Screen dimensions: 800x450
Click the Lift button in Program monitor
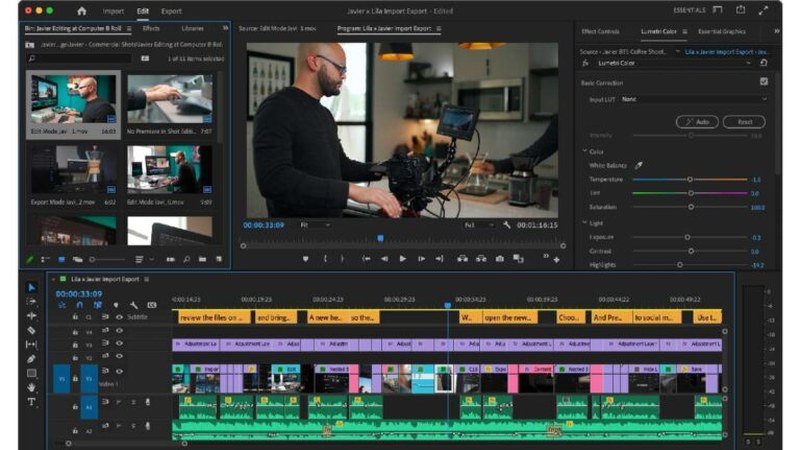point(463,259)
